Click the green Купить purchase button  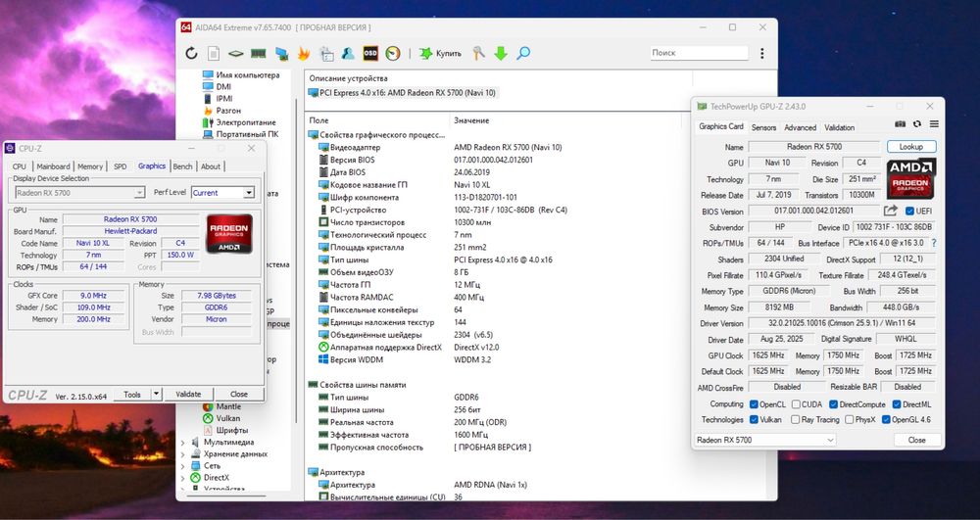click(x=441, y=54)
